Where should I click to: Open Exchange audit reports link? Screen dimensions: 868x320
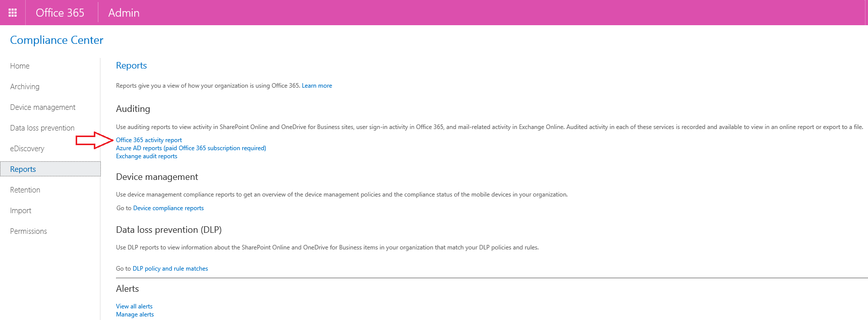pyautogui.click(x=147, y=156)
